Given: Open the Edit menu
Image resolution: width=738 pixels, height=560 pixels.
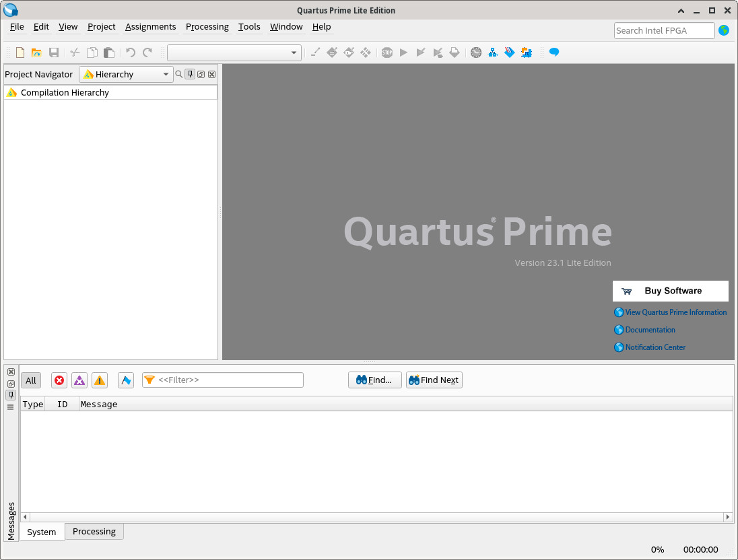Looking at the screenshot, I should tap(41, 27).
